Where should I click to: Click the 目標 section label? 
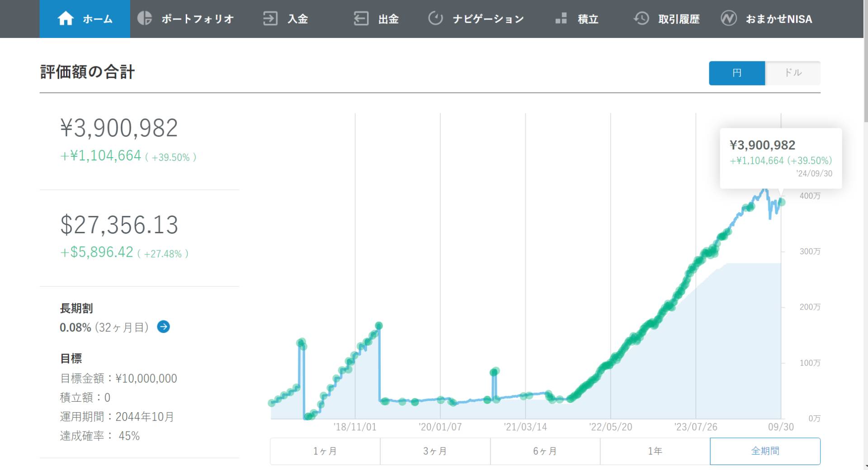click(71, 358)
